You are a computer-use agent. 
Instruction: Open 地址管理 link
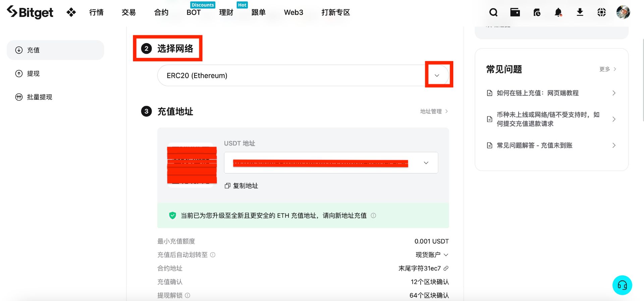(x=434, y=111)
